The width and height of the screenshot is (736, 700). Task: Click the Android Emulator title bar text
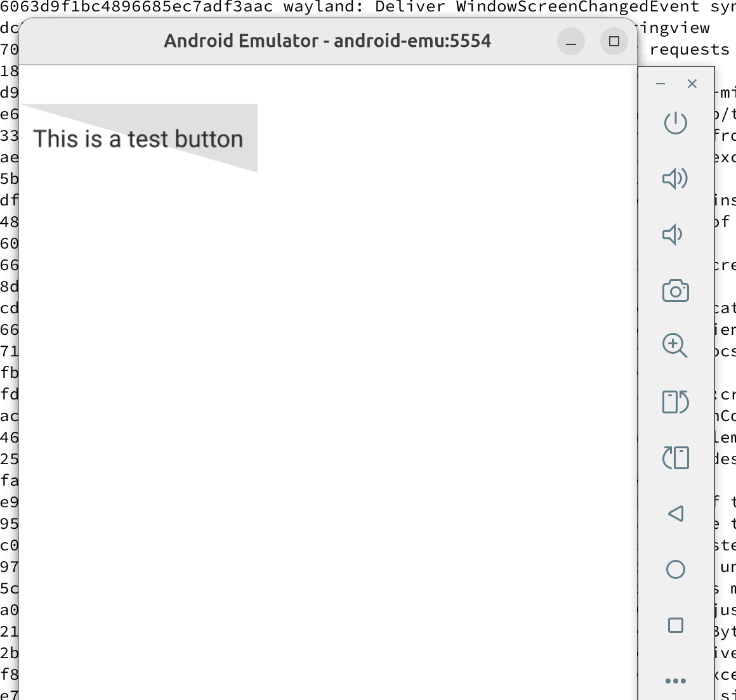327,41
